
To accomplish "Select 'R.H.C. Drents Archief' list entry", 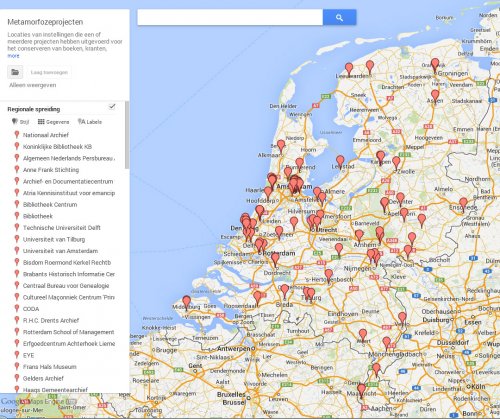I will [51, 320].
